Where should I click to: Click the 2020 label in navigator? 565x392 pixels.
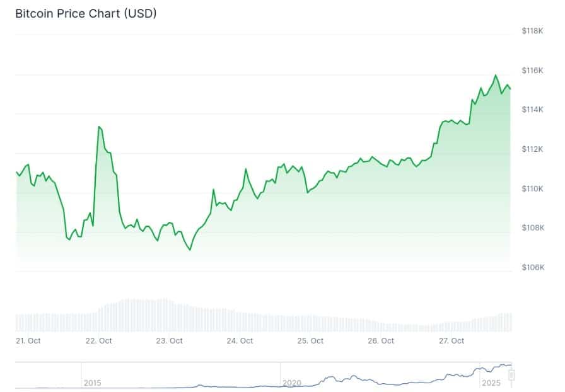point(292,383)
